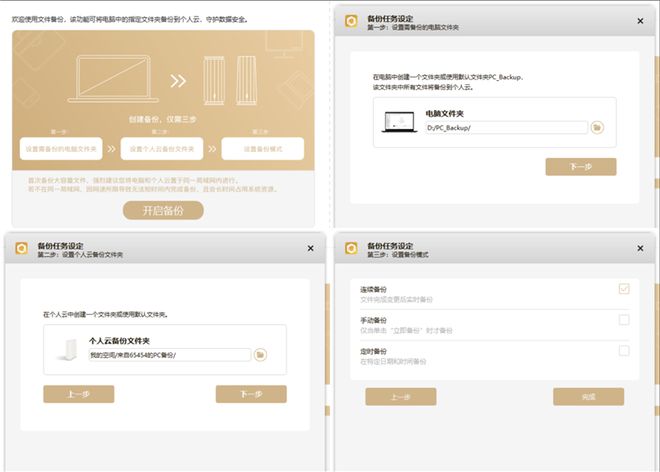Image resolution: width=660 pixels, height=472 pixels.
Task: Go back with 上一步 in 第二步 dialog
Action: (78, 394)
